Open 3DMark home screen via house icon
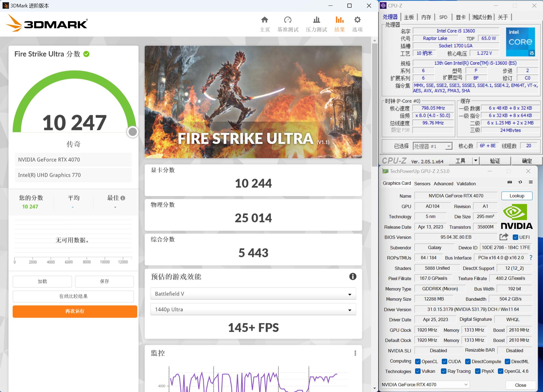The width and height of the screenshot is (543, 392). pyautogui.click(x=264, y=20)
